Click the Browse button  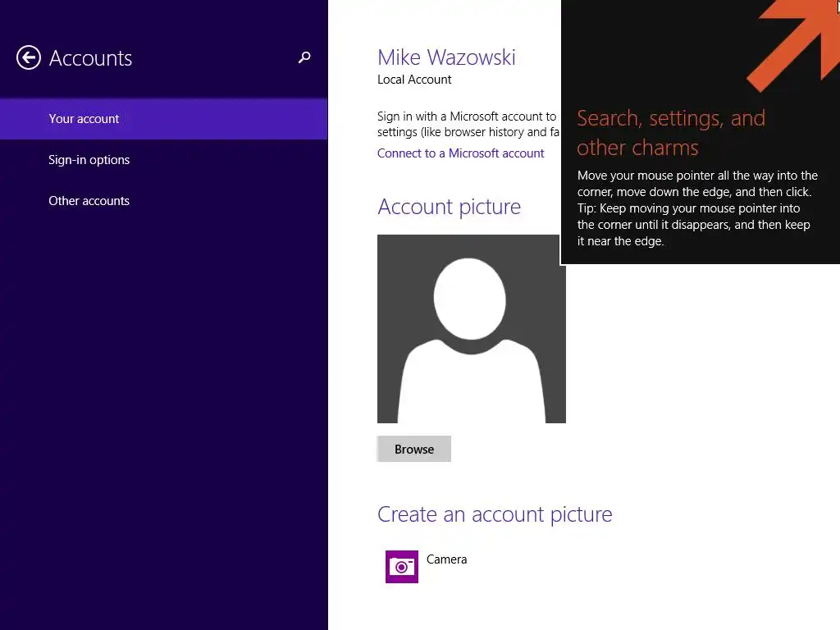coord(414,449)
